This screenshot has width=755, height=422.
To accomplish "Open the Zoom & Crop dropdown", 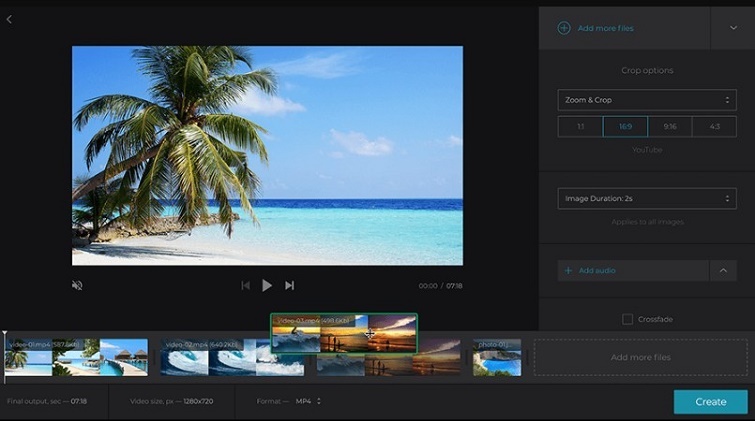I will click(647, 100).
